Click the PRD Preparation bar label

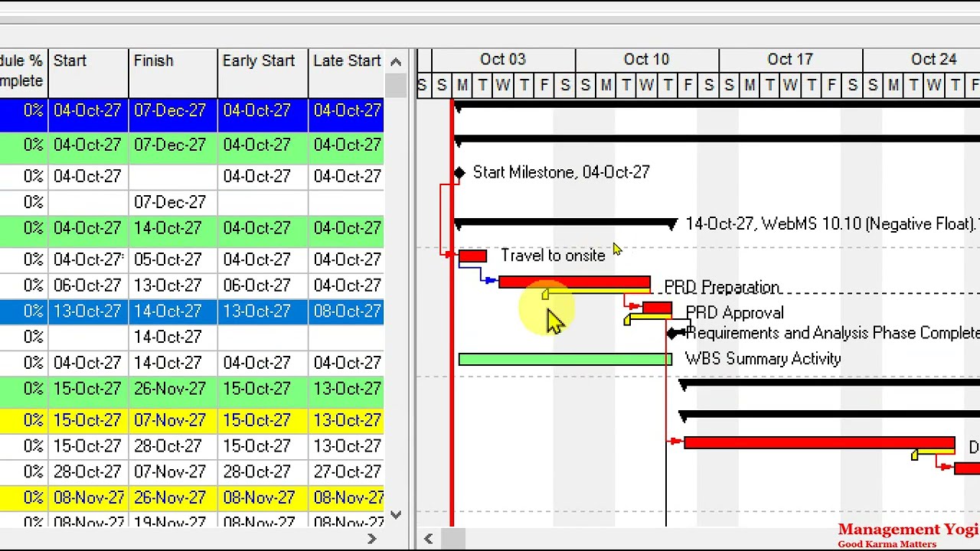pos(722,287)
